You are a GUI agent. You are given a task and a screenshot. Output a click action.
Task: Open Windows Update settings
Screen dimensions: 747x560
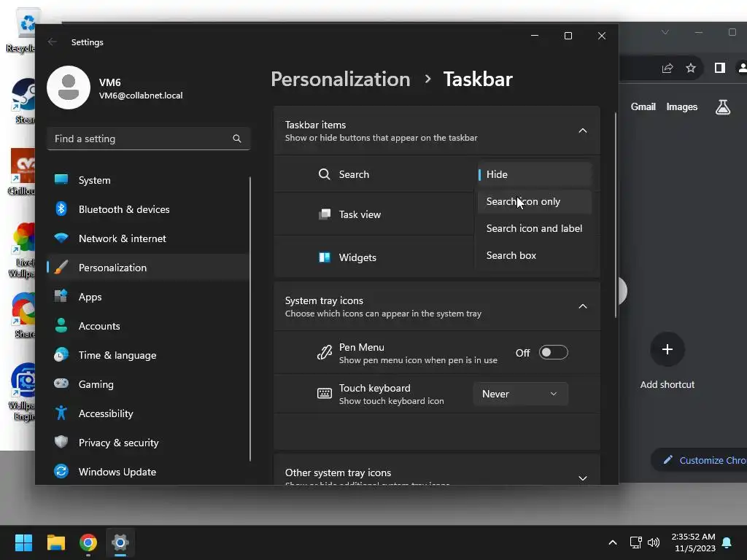pyautogui.click(x=147, y=472)
